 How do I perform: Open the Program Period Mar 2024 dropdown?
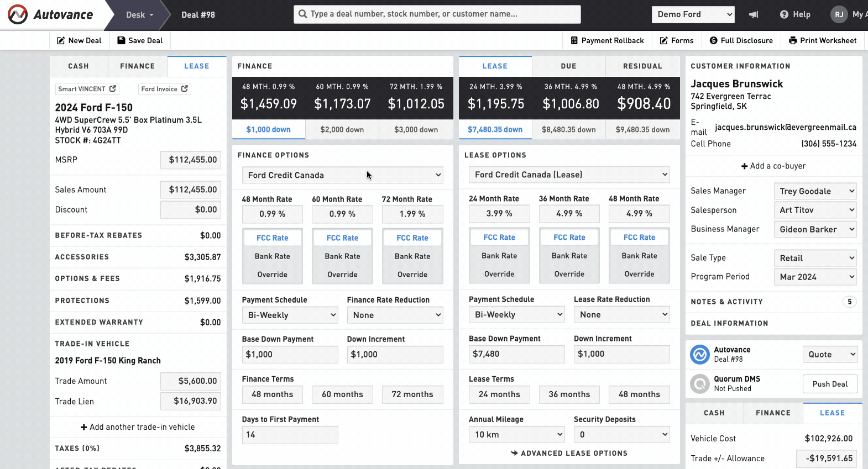pyautogui.click(x=815, y=277)
